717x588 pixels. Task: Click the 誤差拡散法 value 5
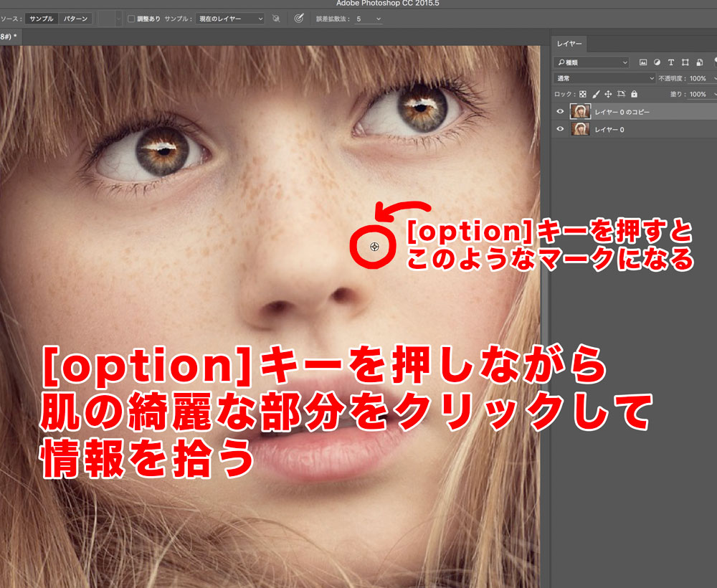pos(359,19)
